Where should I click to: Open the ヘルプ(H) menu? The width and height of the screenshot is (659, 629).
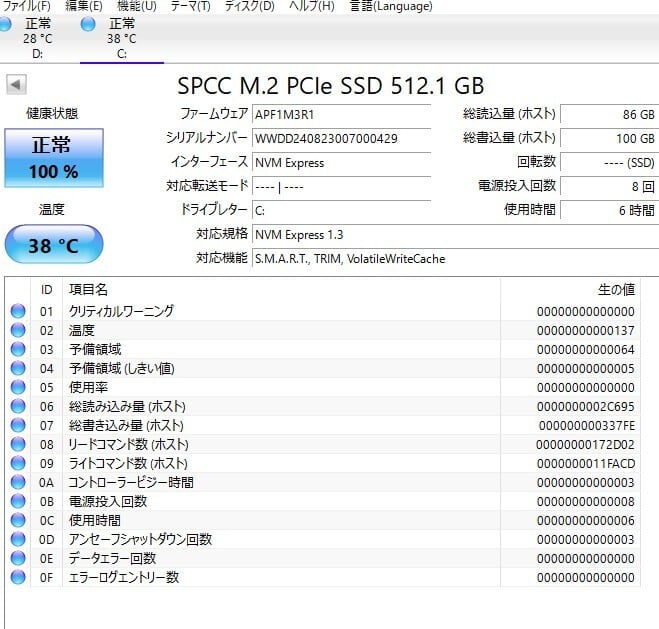click(x=312, y=6)
